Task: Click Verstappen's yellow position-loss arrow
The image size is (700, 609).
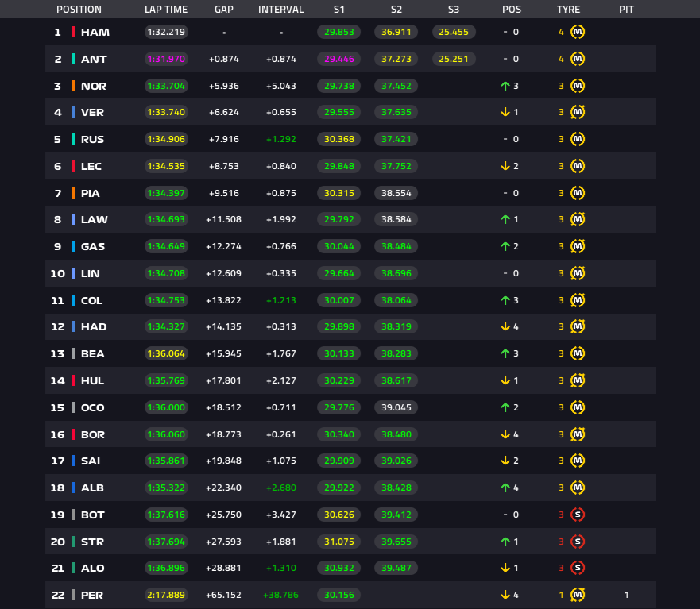Action: (505, 112)
